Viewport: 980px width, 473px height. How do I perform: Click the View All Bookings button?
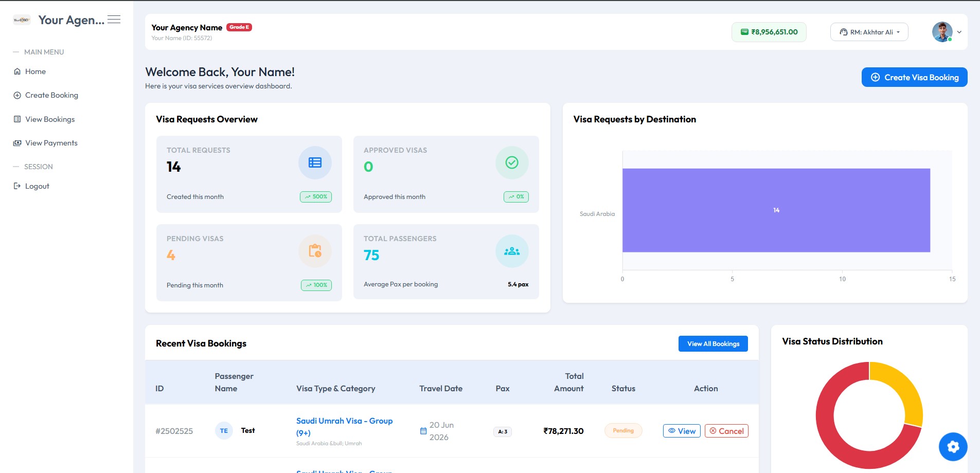(713, 343)
